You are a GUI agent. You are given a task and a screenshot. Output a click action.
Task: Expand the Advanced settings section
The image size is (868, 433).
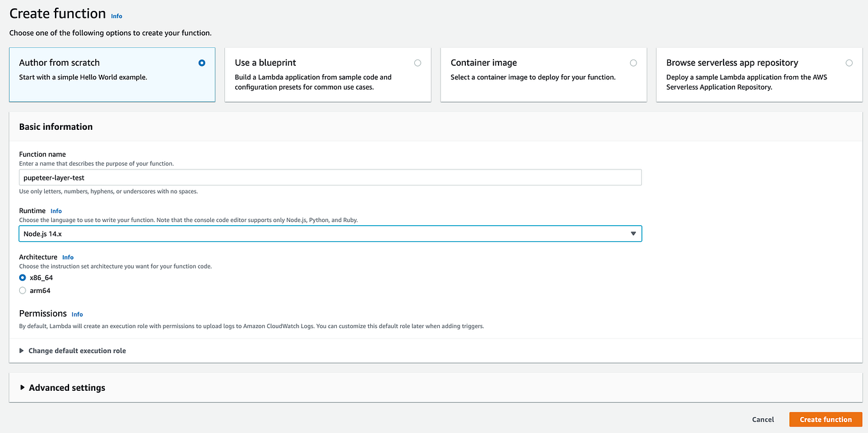pyautogui.click(x=67, y=388)
